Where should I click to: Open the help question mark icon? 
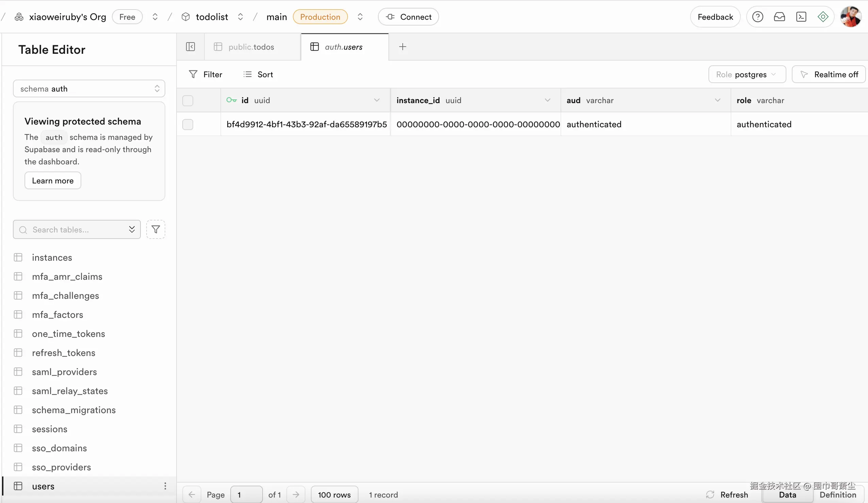(x=757, y=17)
